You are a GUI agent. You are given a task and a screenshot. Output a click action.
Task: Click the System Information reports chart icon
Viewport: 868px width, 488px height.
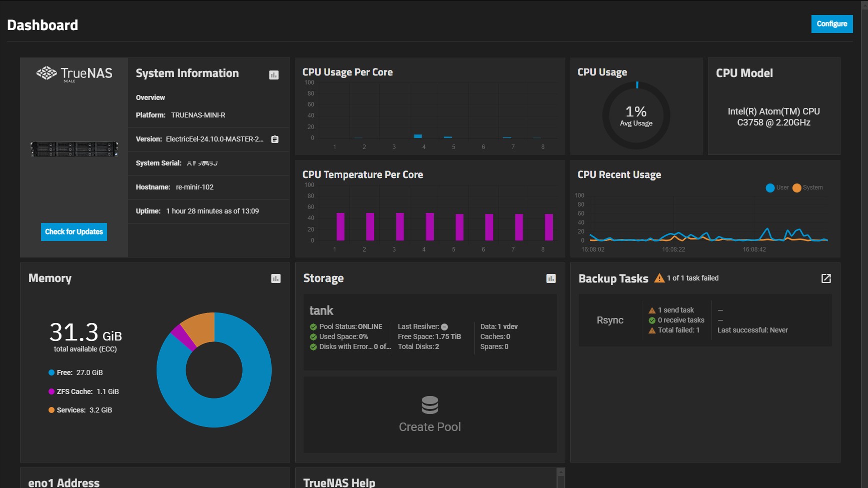[x=274, y=74]
